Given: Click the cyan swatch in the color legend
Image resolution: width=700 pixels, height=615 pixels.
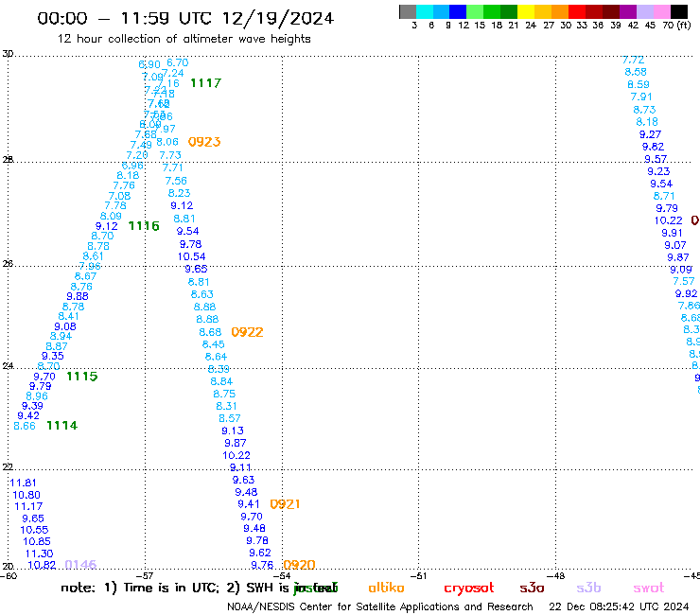Looking at the screenshot, I should tap(425, 11).
